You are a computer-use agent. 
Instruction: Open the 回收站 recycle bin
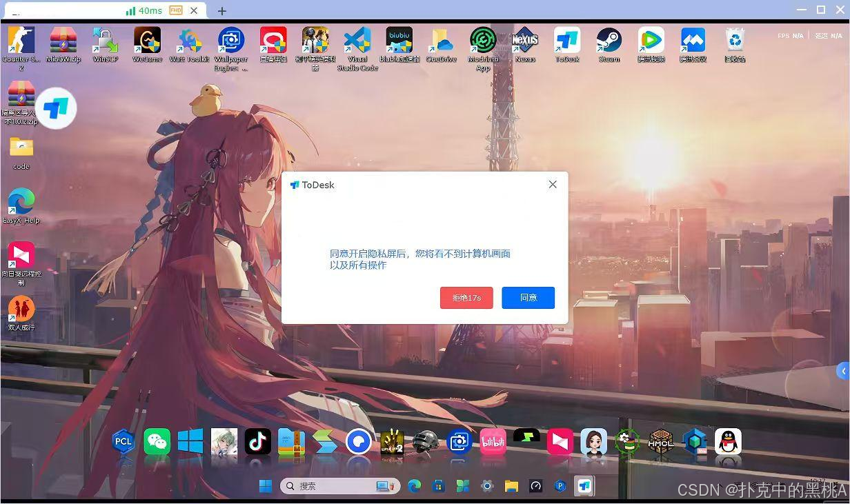[x=735, y=46]
